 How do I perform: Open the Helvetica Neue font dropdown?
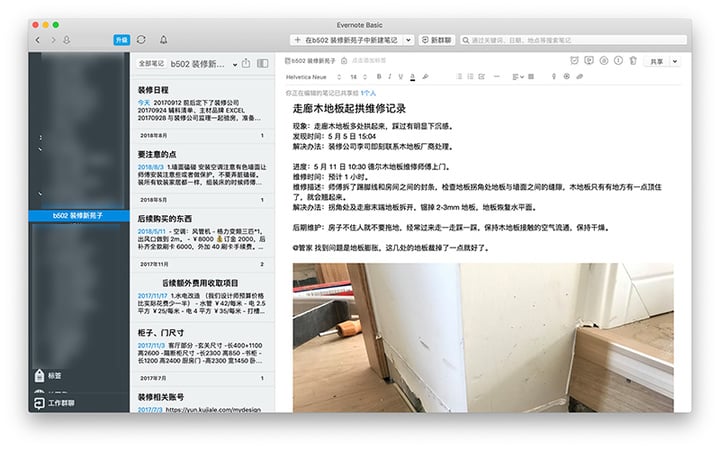point(313,77)
